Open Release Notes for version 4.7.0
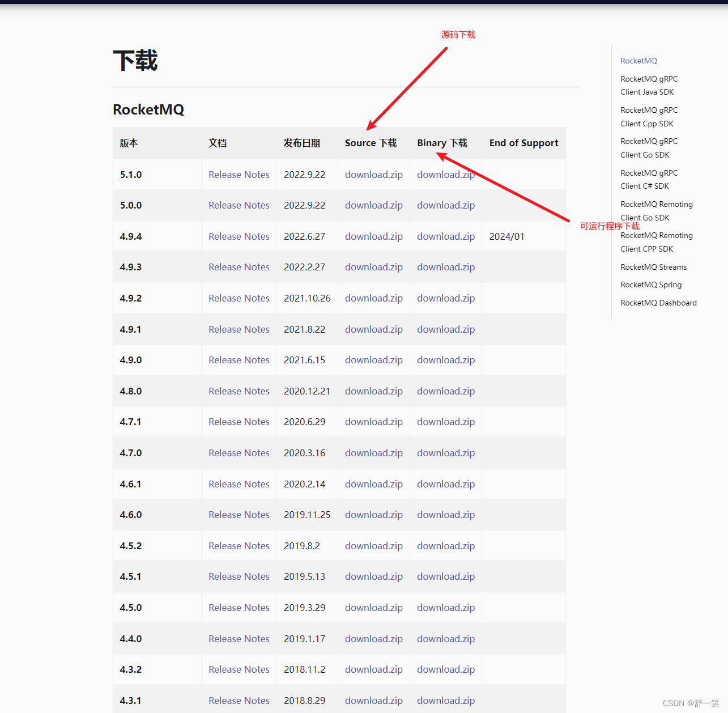This screenshot has height=713, width=728. coord(239,453)
